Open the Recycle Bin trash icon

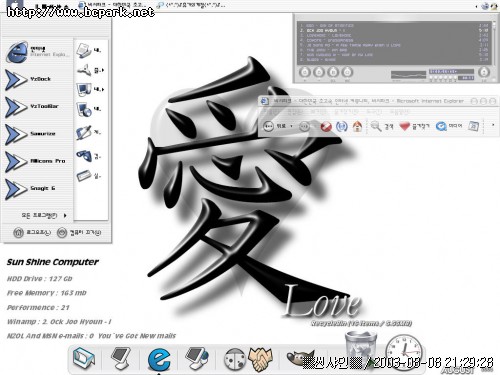coord(361,348)
